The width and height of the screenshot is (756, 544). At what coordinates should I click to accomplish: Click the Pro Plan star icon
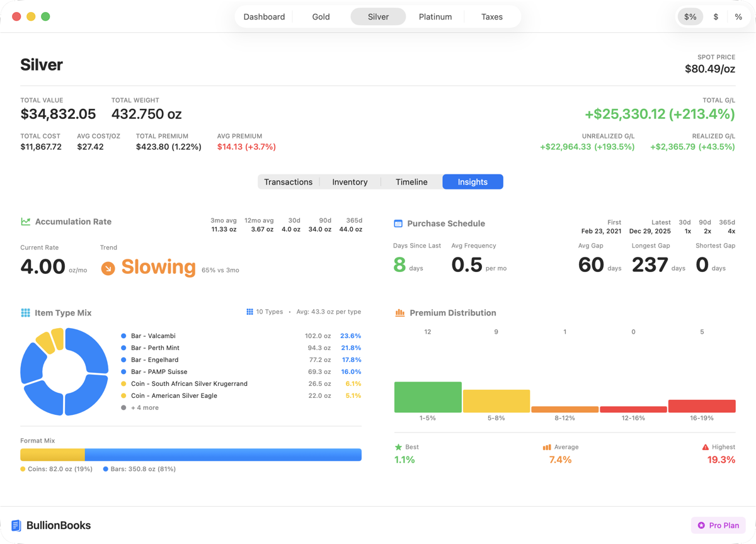(x=701, y=525)
